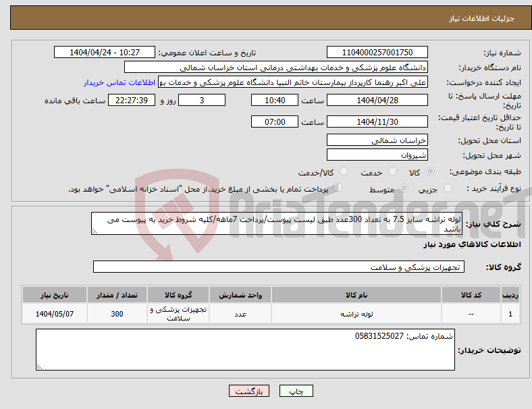
Task: Click the نام کالا column header
Action: pyautogui.click(x=356, y=295)
